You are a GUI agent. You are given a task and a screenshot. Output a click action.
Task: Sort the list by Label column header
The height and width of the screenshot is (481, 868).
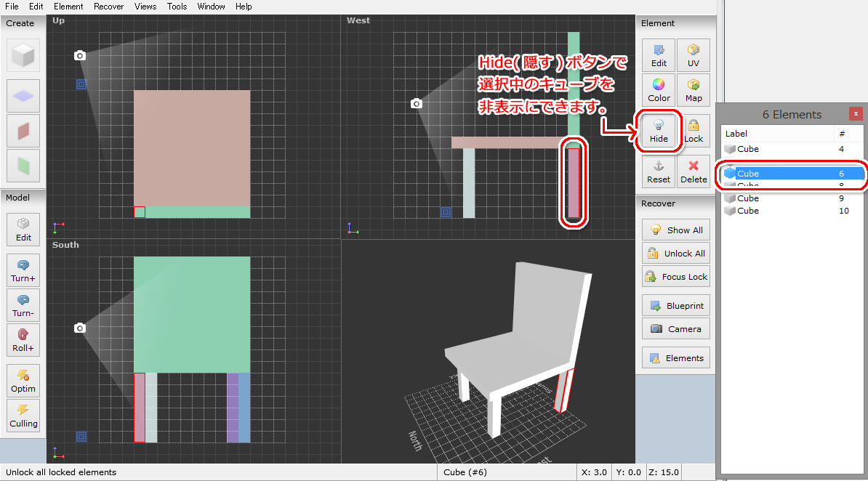click(x=777, y=134)
